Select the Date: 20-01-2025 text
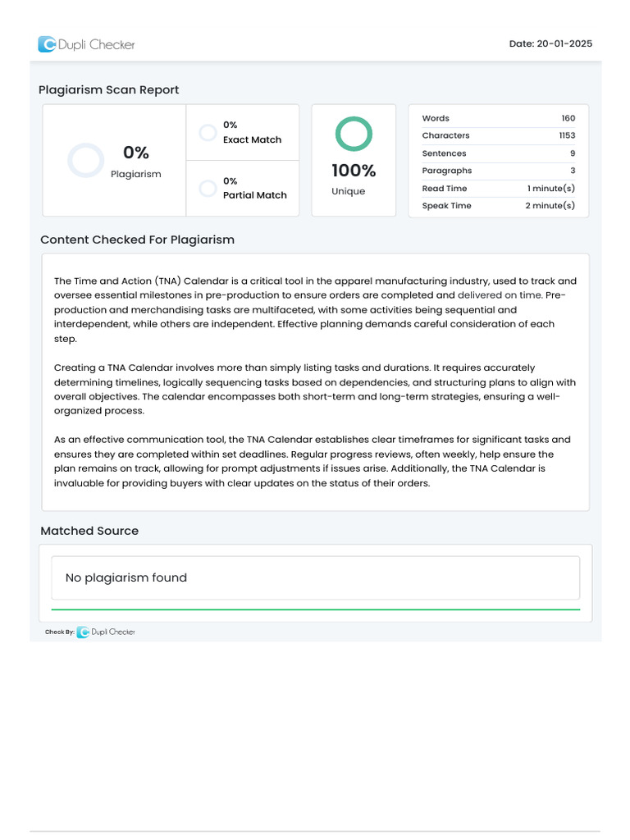The height and width of the screenshot is (840, 630). point(550,43)
